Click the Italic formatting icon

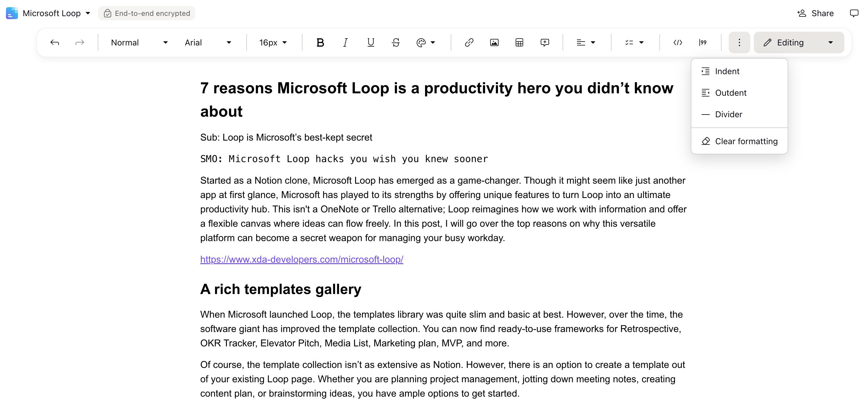pyautogui.click(x=345, y=42)
